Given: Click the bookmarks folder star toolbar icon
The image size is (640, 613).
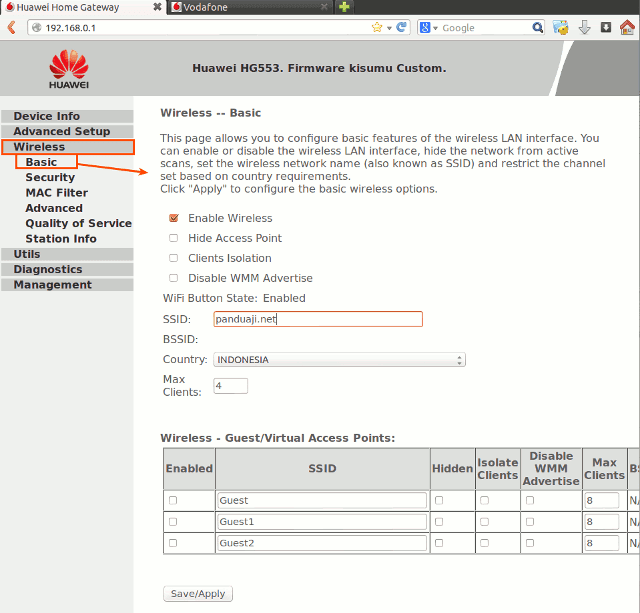Looking at the screenshot, I should coord(560,28).
